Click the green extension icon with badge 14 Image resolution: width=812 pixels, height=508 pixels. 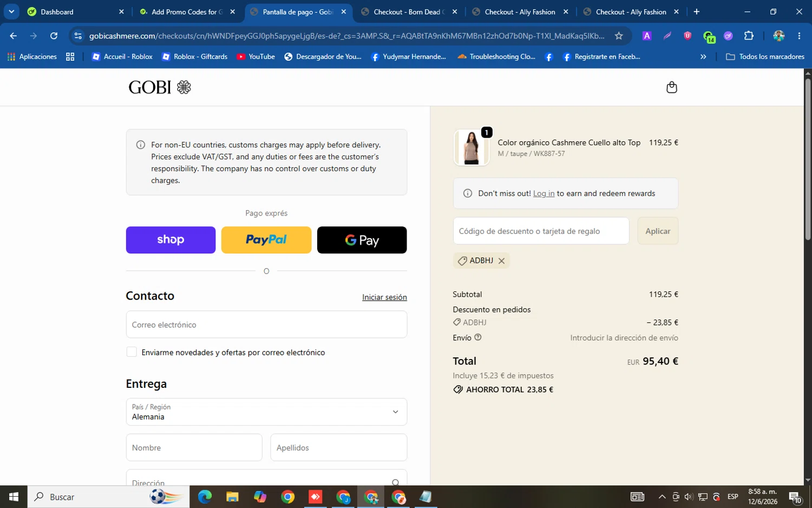point(709,37)
